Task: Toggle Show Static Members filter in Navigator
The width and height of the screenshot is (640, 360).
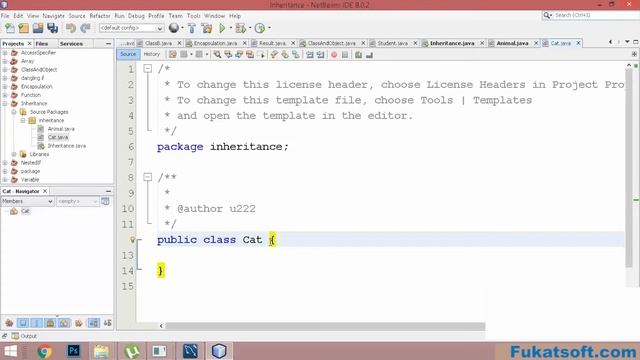Action: point(37,323)
